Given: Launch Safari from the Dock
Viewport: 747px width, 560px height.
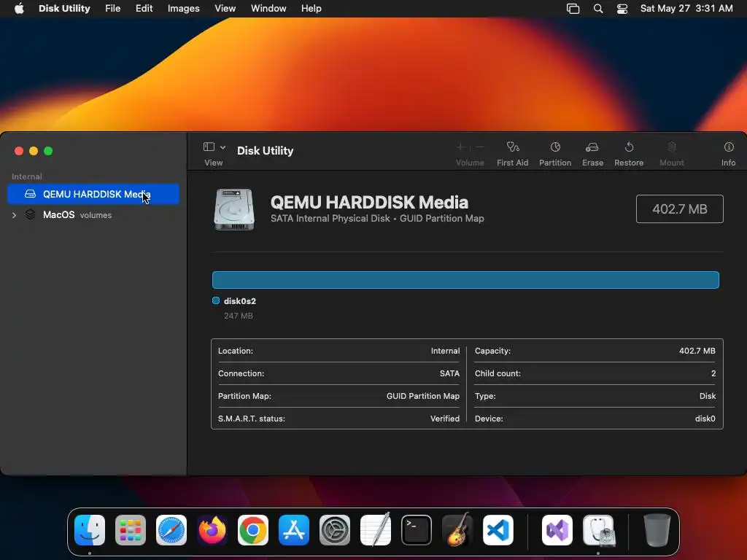Looking at the screenshot, I should point(171,530).
